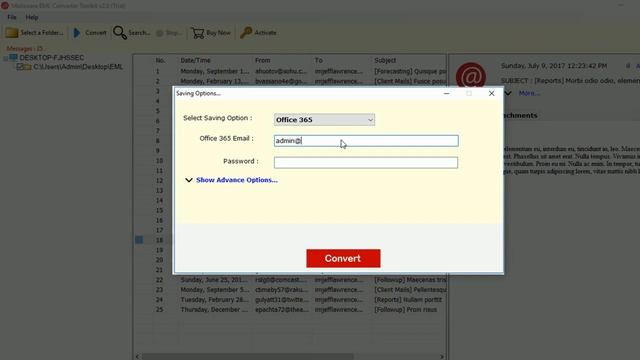Image resolution: width=640 pixels, height=360 pixels.
Task: Click sender ahuotcv in row 1
Action: pyautogui.click(x=281, y=71)
